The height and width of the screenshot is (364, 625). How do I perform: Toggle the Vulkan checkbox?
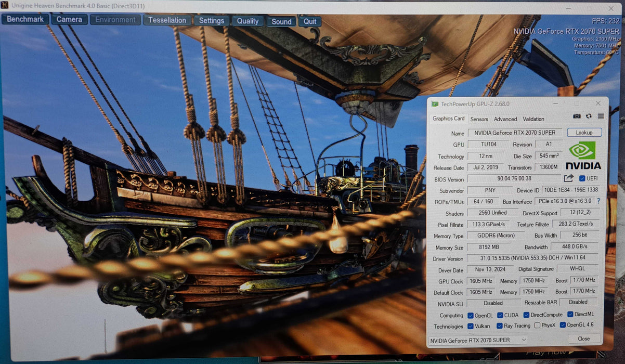471,327
